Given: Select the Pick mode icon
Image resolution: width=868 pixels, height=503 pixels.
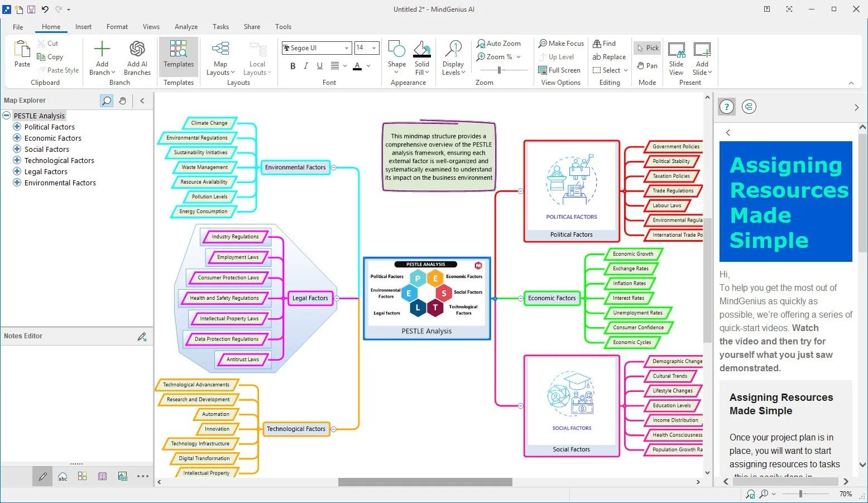Looking at the screenshot, I should tap(647, 47).
